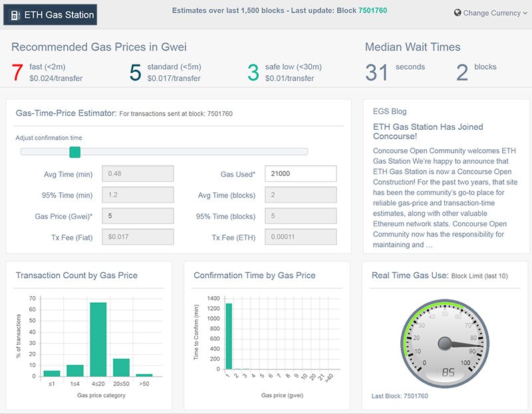
Task: Click the 20≤50 bar in transaction chart
Action: tap(121, 367)
